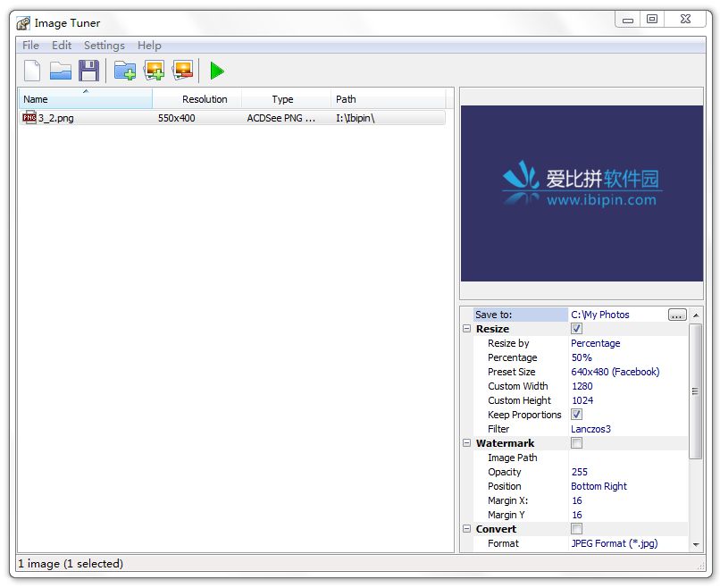Close the Image Tuner window
Image resolution: width=720 pixels, height=588 pixels.
click(x=685, y=20)
